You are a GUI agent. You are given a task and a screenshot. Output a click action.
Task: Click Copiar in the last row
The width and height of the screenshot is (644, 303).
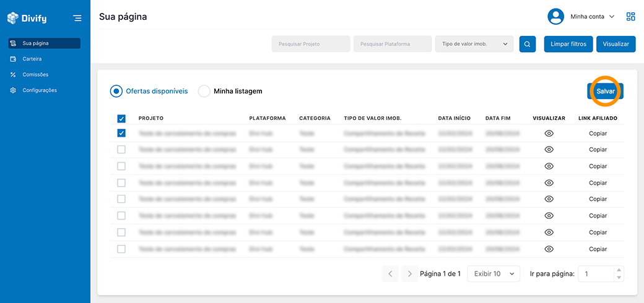click(x=598, y=249)
